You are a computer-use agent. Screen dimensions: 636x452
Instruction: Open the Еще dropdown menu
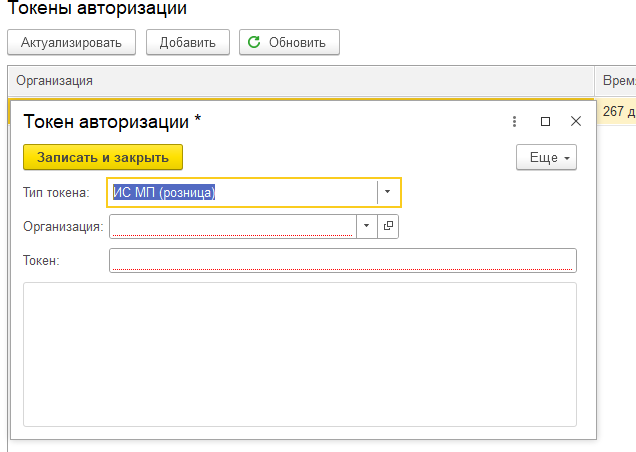546,157
